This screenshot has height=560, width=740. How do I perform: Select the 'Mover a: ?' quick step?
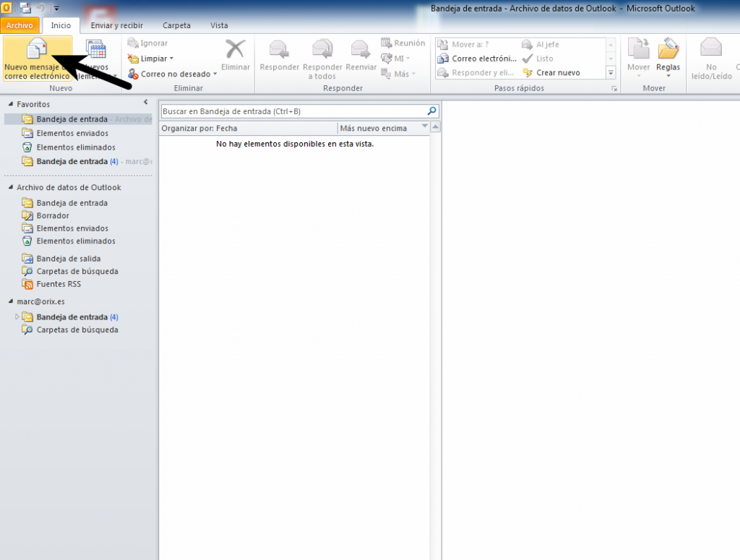click(463, 44)
